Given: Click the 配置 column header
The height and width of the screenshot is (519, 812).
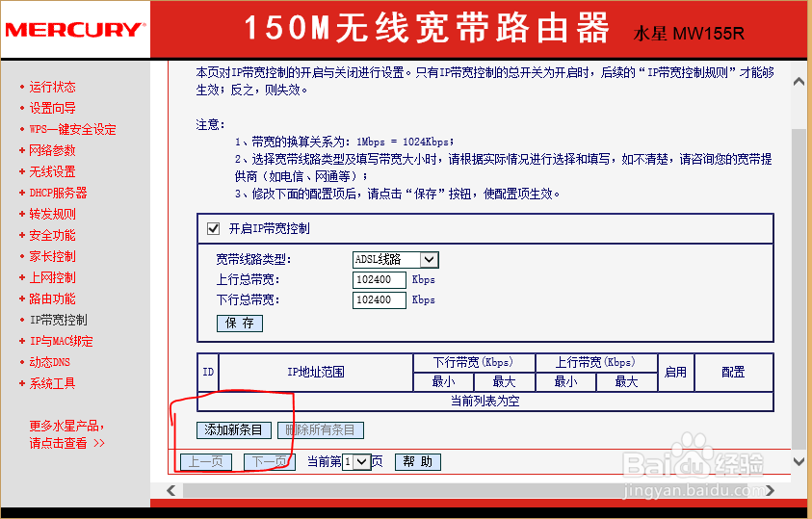Looking at the screenshot, I should (733, 372).
